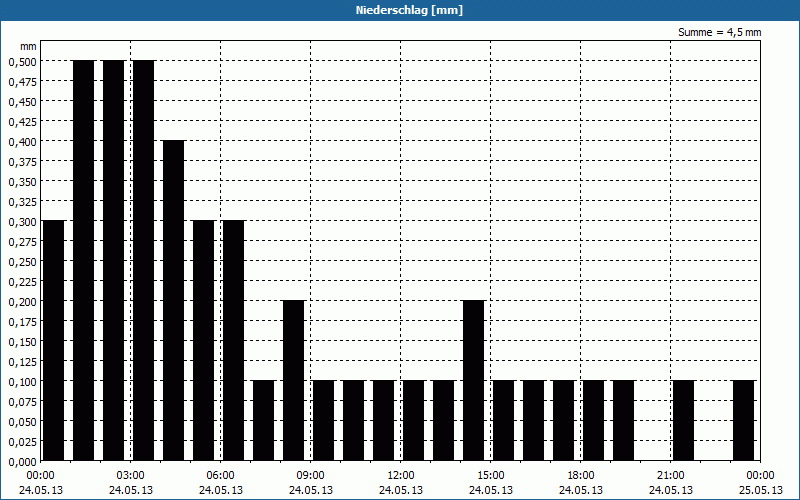Screen dimensions: 800x500
Task: Select the y-axis value 0,100
Action: pos(23,382)
